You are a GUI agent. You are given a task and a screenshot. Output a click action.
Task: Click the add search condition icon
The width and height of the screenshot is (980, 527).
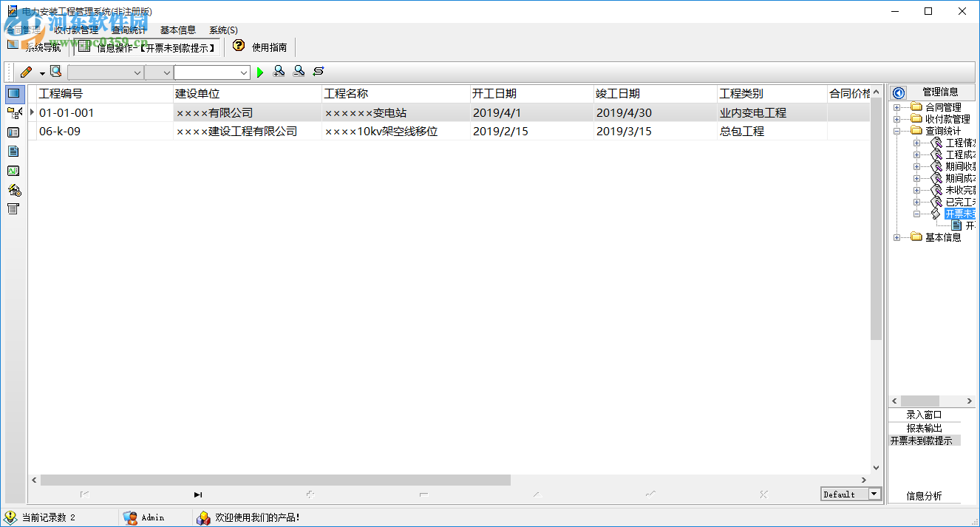tap(279, 72)
